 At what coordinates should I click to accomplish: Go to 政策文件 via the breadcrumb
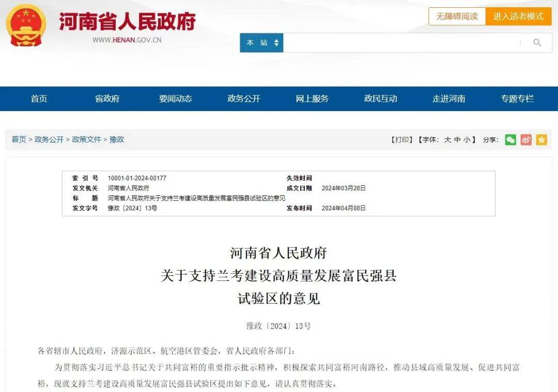point(86,139)
